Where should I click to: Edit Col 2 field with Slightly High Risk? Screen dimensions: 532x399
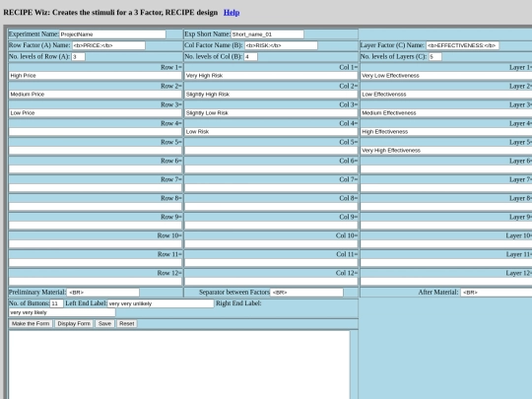271,95
